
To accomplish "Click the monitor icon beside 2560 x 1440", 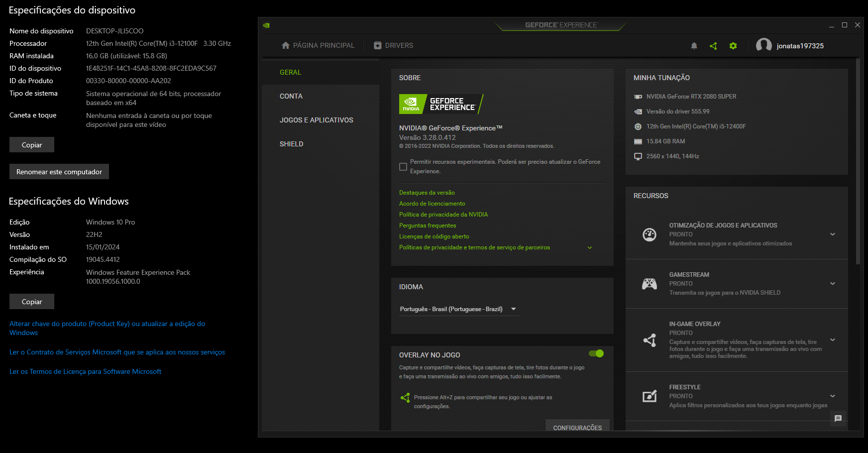I will coord(638,156).
